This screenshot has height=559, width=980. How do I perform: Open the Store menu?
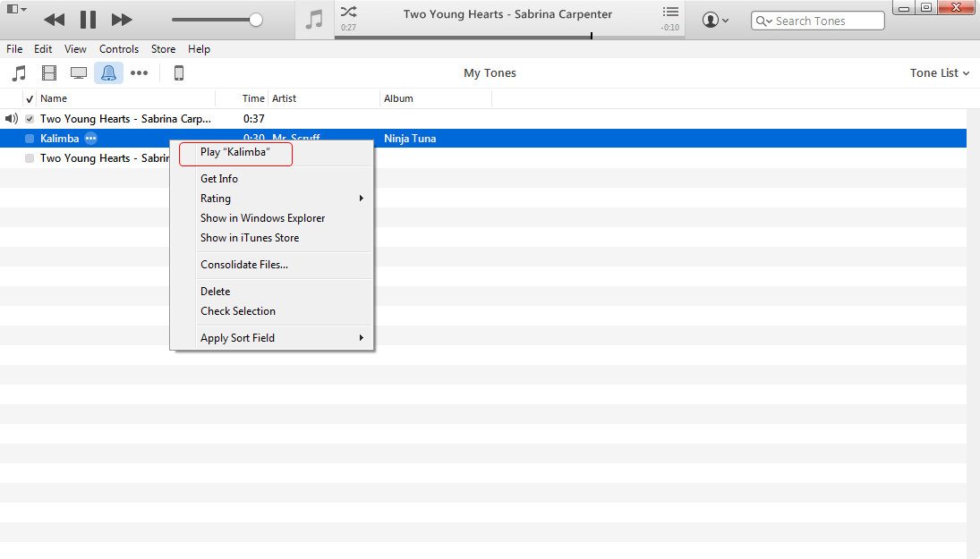[x=163, y=48]
